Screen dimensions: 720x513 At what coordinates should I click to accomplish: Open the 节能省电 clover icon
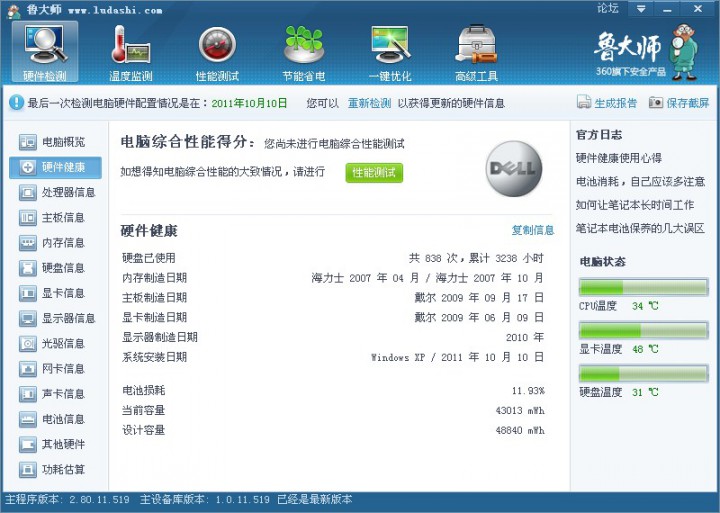click(x=304, y=50)
